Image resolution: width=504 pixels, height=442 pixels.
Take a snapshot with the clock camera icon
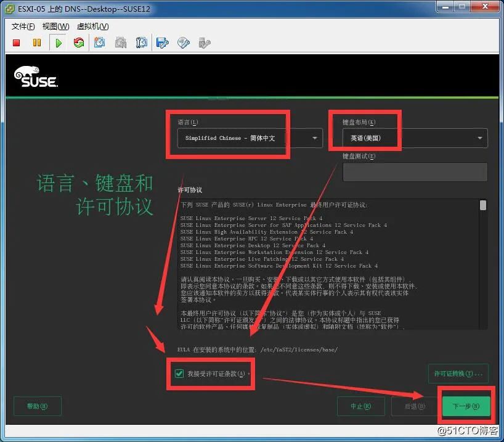(x=99, y=43)
